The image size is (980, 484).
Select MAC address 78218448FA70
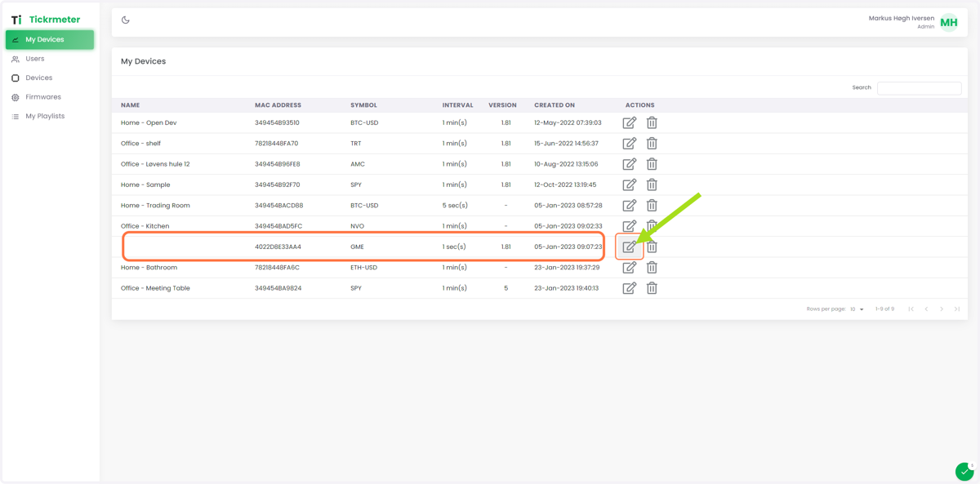(x=277, y=144)
